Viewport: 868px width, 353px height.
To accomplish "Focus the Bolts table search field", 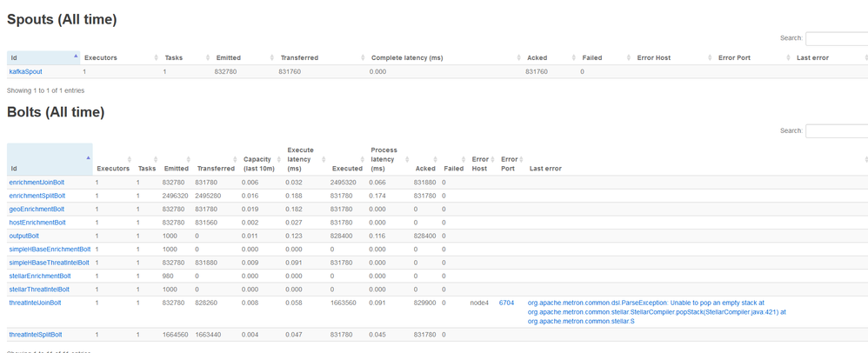I will [837, 131].
